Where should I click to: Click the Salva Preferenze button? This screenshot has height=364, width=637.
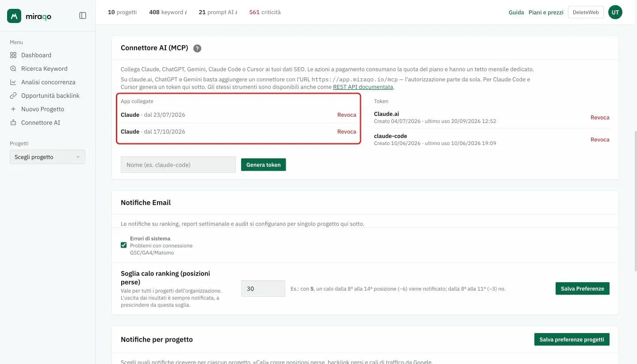point(582,288)
